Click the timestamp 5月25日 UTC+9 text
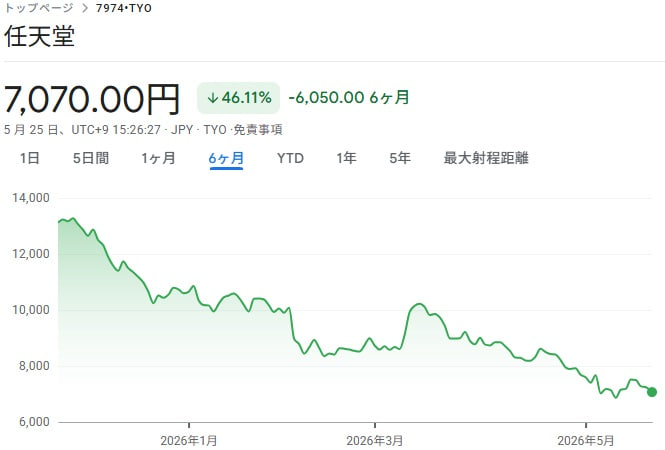The width and height of the screenshot is (665, 450). click(82, 130)
